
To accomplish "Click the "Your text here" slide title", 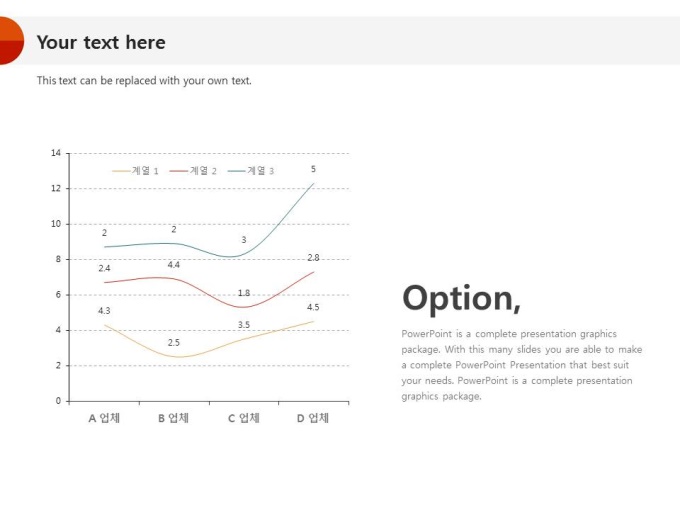I will click(101, 42).
